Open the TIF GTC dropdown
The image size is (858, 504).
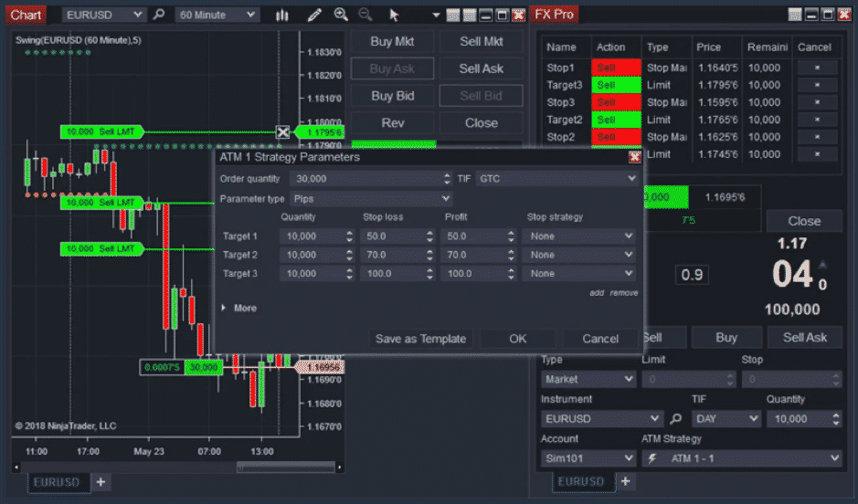coord(556,179)
